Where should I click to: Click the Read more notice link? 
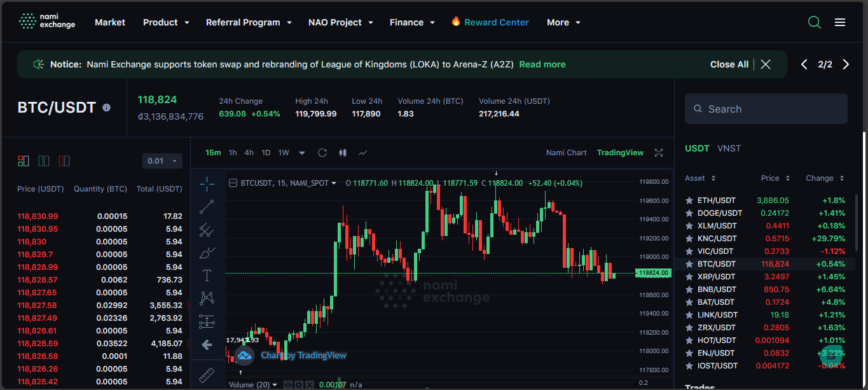(x=542, y=64)
